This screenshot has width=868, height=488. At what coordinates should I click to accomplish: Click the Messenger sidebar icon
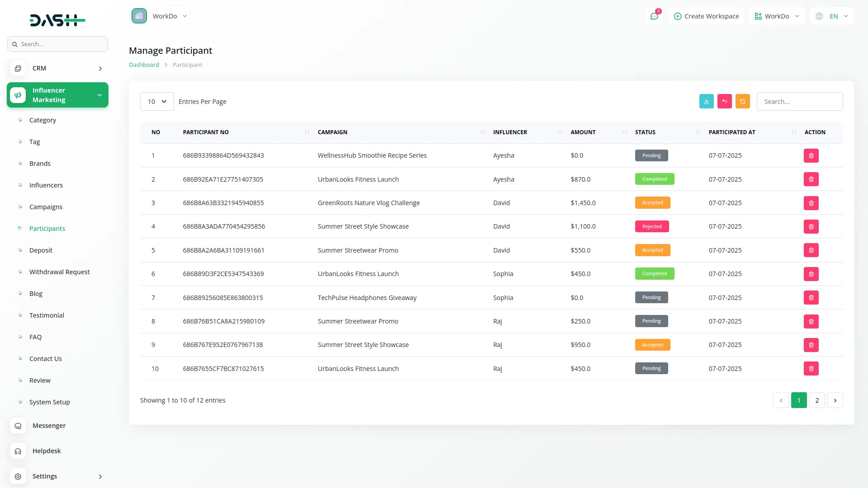point(18,426)
